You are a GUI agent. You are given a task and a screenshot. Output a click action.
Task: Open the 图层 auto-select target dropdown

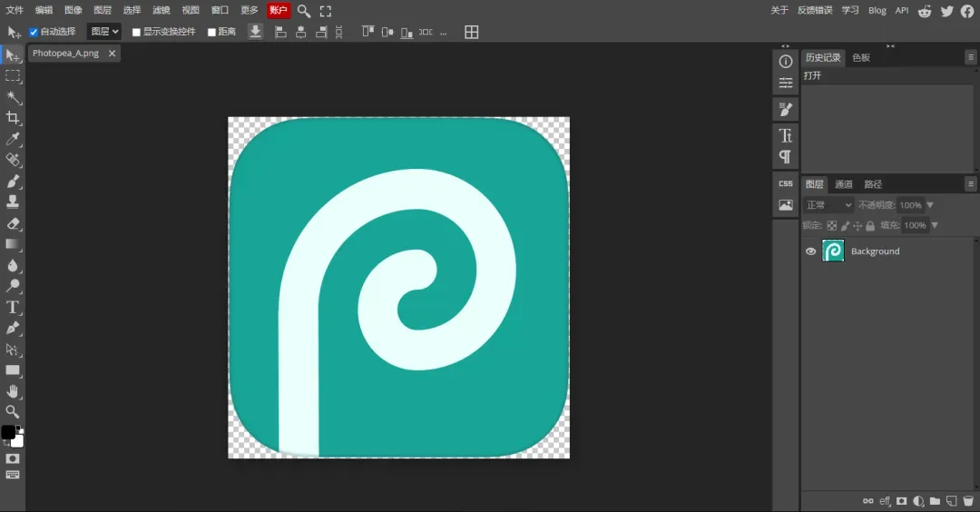tap(104, 31)
